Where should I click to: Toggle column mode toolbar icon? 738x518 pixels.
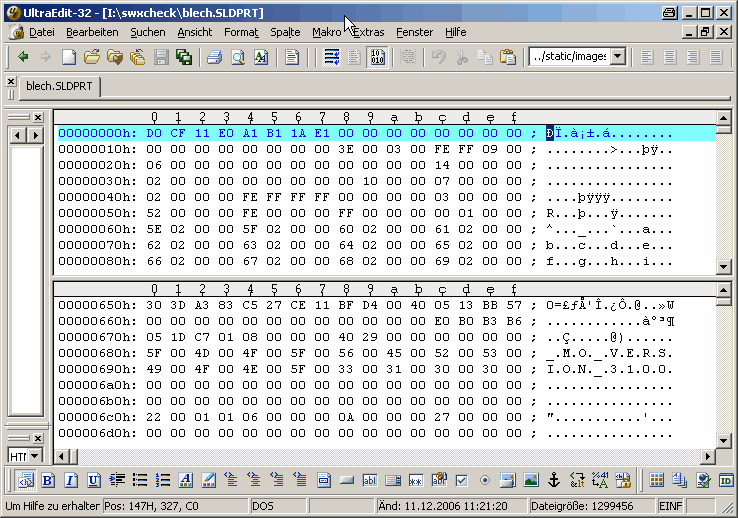coord(408,57)
